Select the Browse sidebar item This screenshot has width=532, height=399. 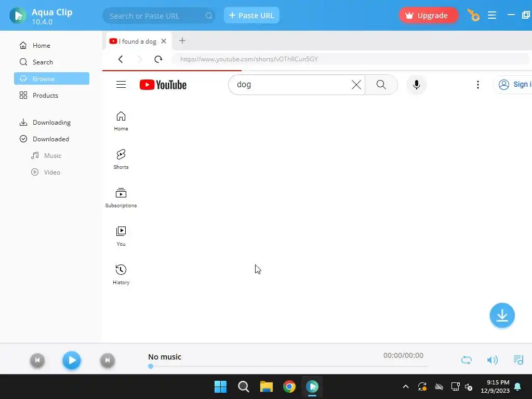click(x=51, y=78)
